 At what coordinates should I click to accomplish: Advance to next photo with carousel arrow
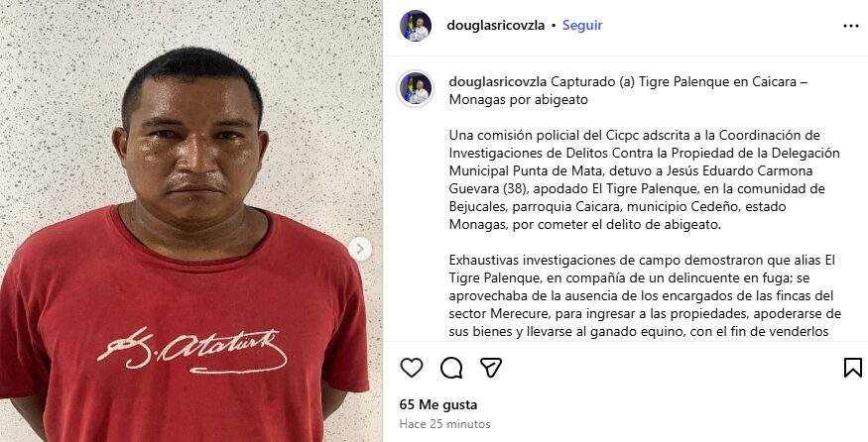click(x=360, y=249)
